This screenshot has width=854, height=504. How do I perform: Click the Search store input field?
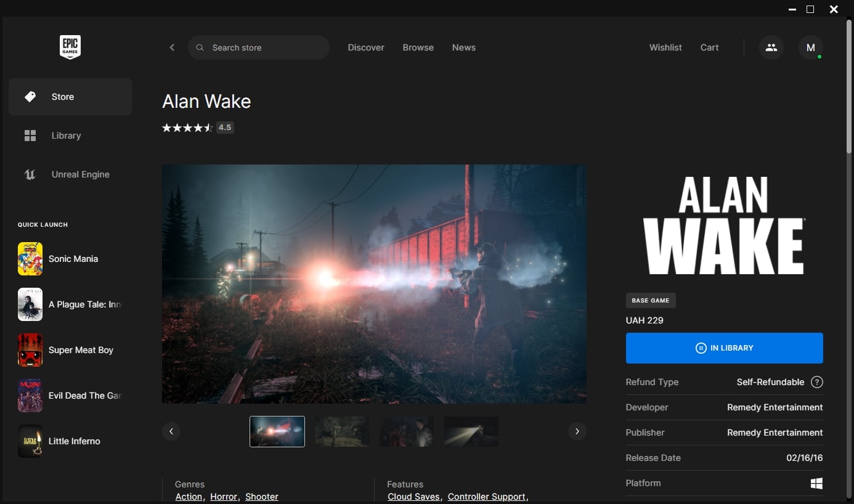pyautogui.click(x=259, y=47)
